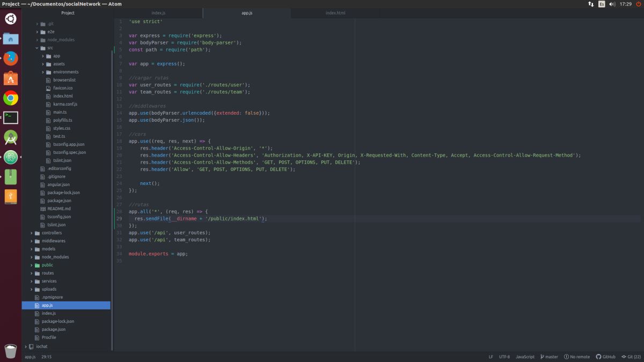644x362 pixels.
Task: Select the Atom icon in the dock
Action: pos(10,157)
